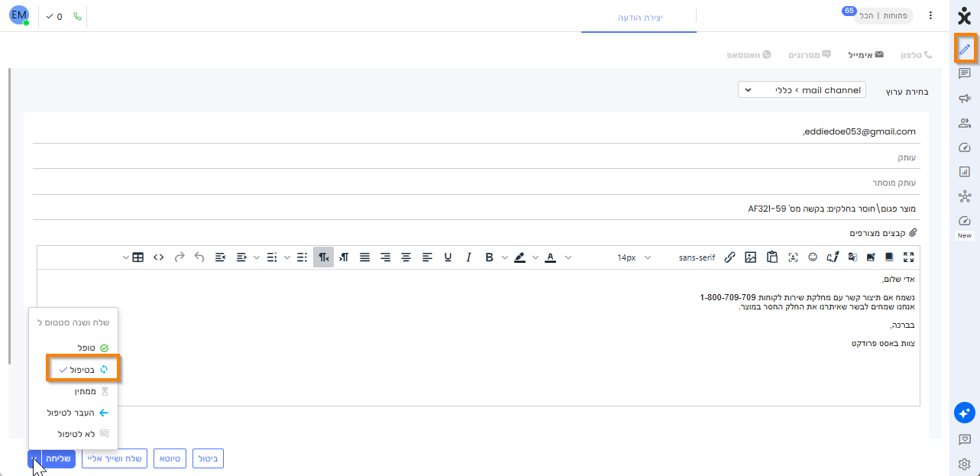This screenshot has height=476, width=980.
Task: Click the subject field with AF321-59
Action: tap(477, 208)
